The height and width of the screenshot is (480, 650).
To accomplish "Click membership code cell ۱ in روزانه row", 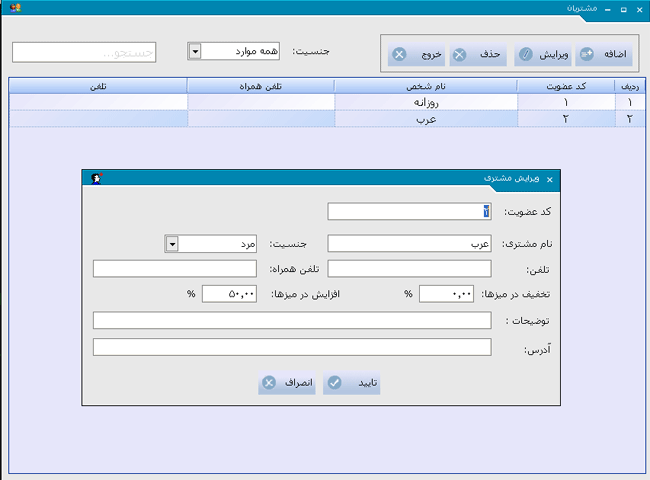I will click(x=566, y=102).
